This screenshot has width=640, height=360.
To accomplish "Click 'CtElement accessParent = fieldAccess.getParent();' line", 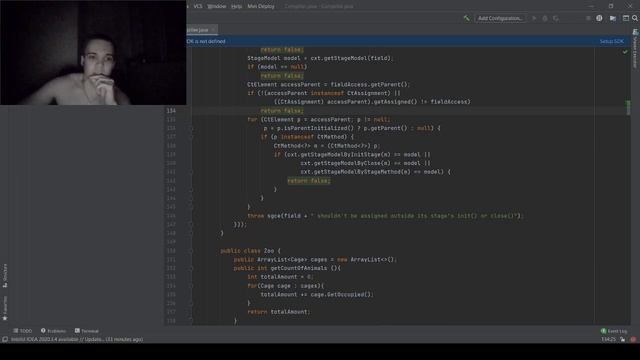I will coord(329,84).
